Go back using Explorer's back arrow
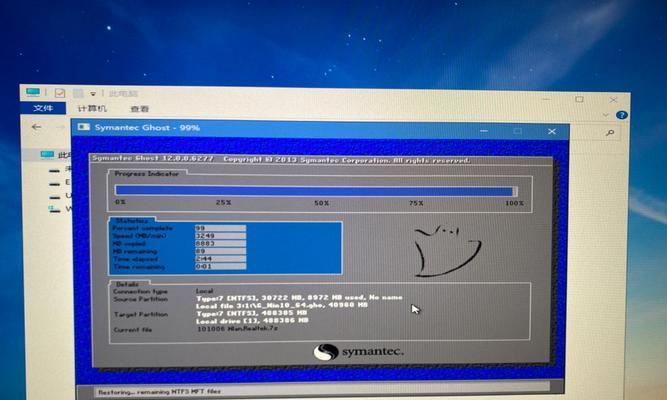Image resolution: width=667 pixels, height=400 pixels. point(37,127)
